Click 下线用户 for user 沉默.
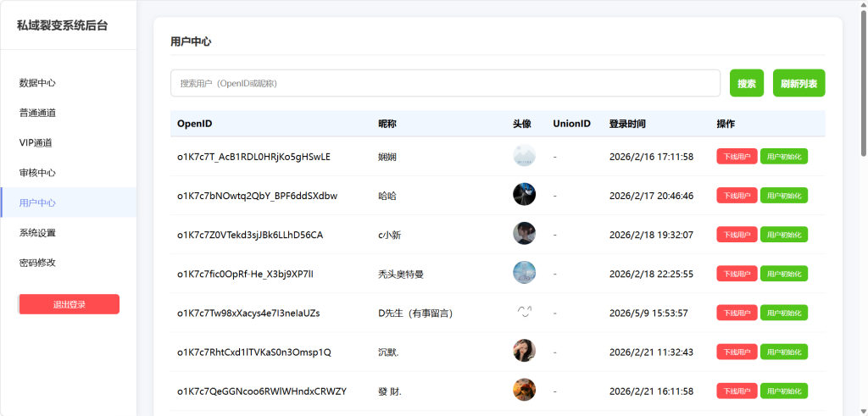This screenshot has width=868, height=416. click(x=737, y=352)
